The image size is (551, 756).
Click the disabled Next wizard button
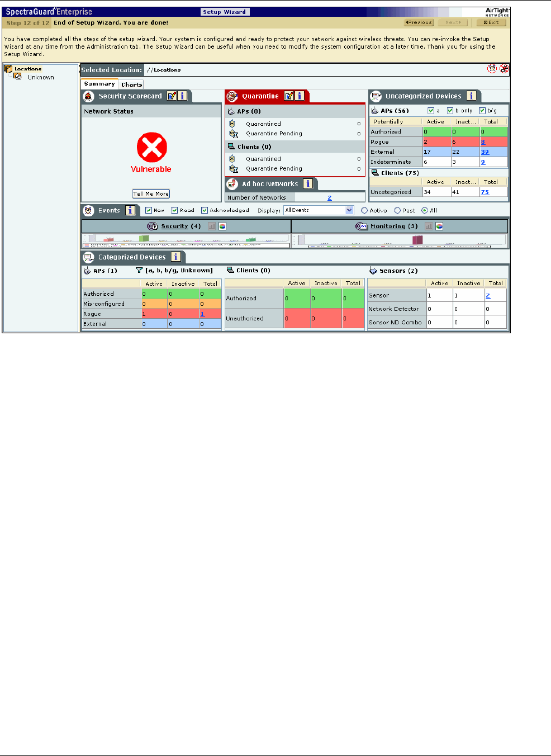click(x=453, y=22)
